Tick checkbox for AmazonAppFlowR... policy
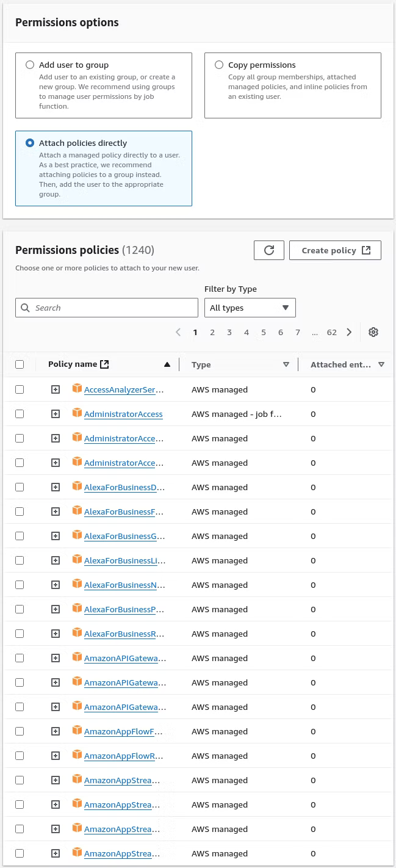 click(x=20, y=756)
